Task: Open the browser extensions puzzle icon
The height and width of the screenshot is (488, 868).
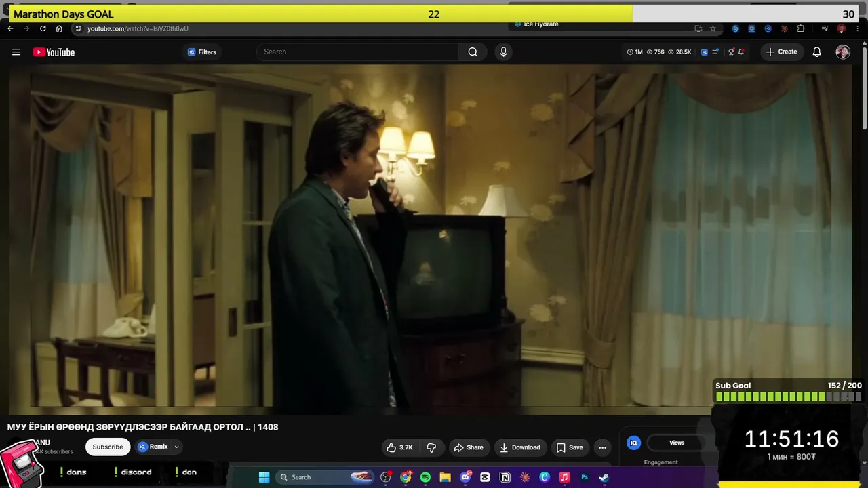Action: pyautogui.click(x=801, y=28)
